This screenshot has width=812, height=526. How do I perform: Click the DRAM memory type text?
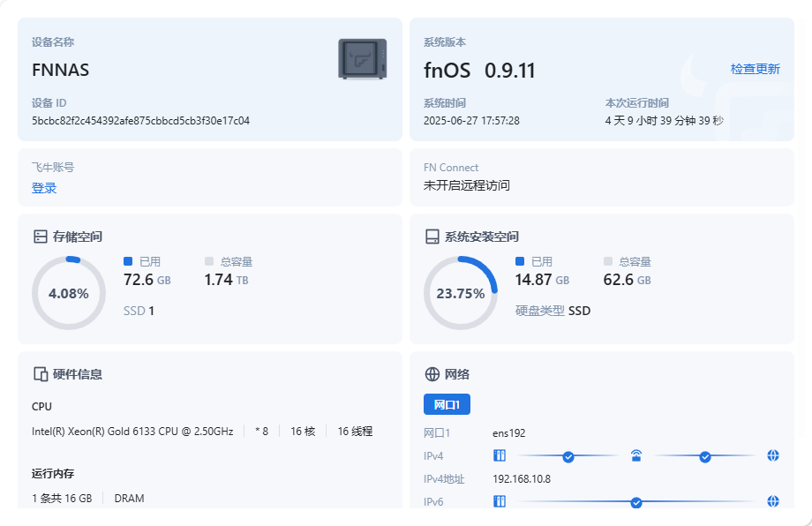130,498
